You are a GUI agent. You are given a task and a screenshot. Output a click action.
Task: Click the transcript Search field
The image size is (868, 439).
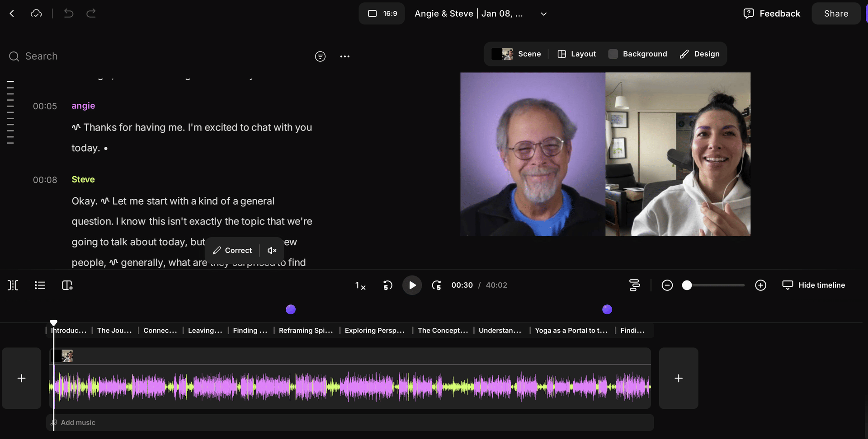42,56
